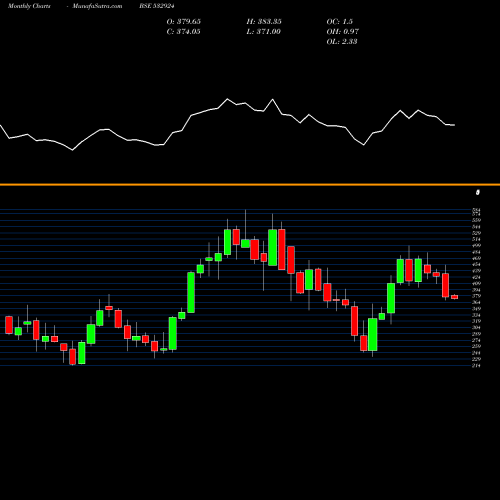The height and width of the screenshot is (500, 500).
Task: Click the 274 price axis label
Action: (x=476, y=340)
